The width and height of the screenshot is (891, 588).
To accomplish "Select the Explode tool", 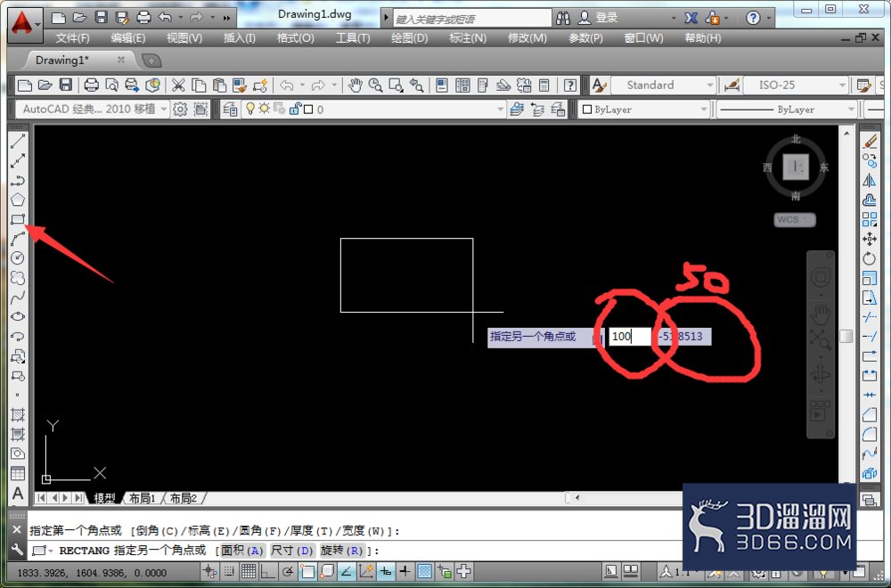I will click(x=870, y=473).
